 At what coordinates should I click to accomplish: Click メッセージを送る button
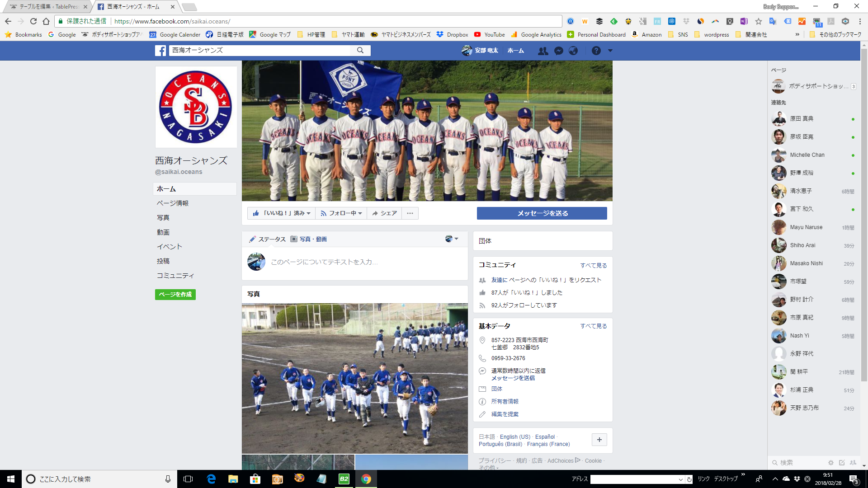tap(542, 213)
